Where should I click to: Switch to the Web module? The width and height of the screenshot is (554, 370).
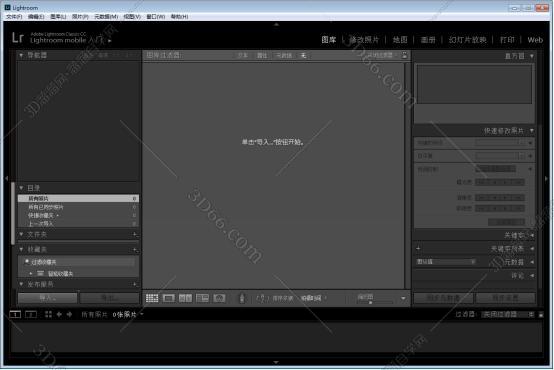tap(535, 40)
